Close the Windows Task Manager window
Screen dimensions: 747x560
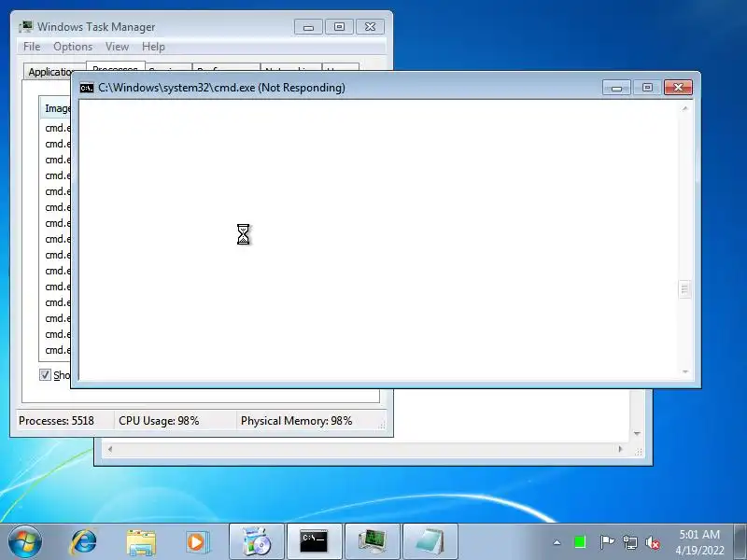[370, 27]
